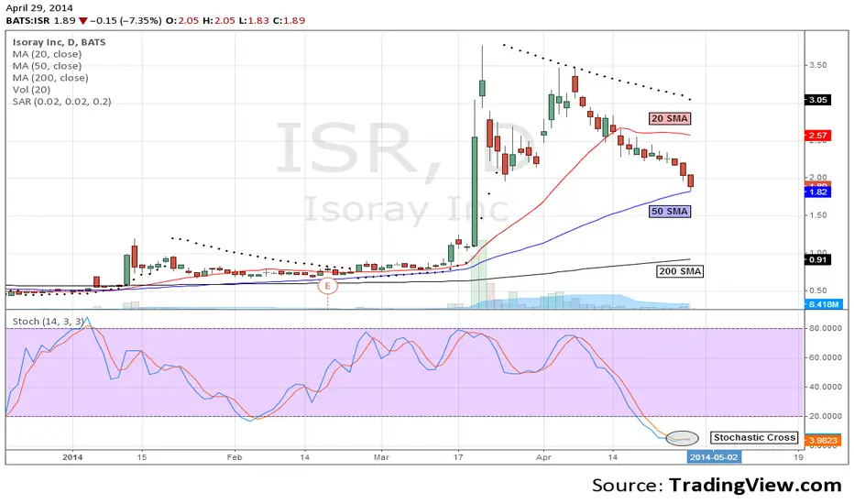Click the 'MA (50, close)' indicator legend
Image resolution: width=854 pixels, height=504 pixels.
click(x=47, y=66)
